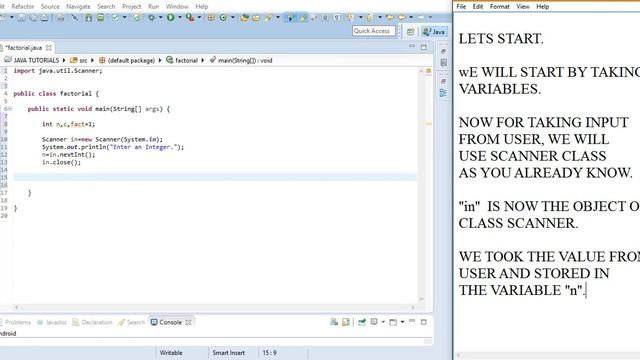
Task: Open Eclipse Refactor menu
Action: tap(23, 7)
